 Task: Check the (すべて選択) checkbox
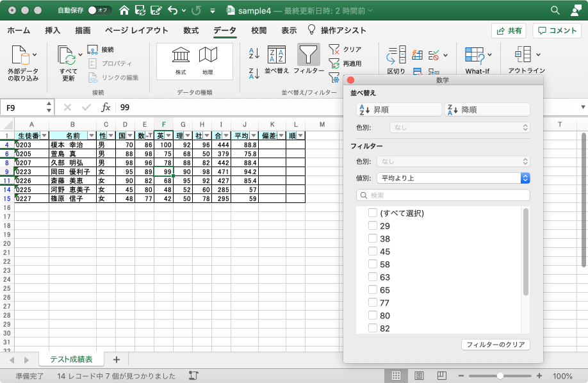click(x=372, y=213)
